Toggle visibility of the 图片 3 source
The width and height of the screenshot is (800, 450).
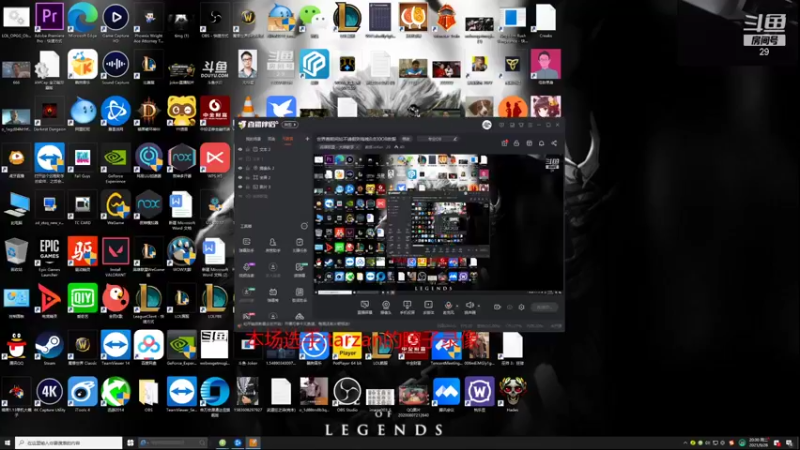point(240,187)
